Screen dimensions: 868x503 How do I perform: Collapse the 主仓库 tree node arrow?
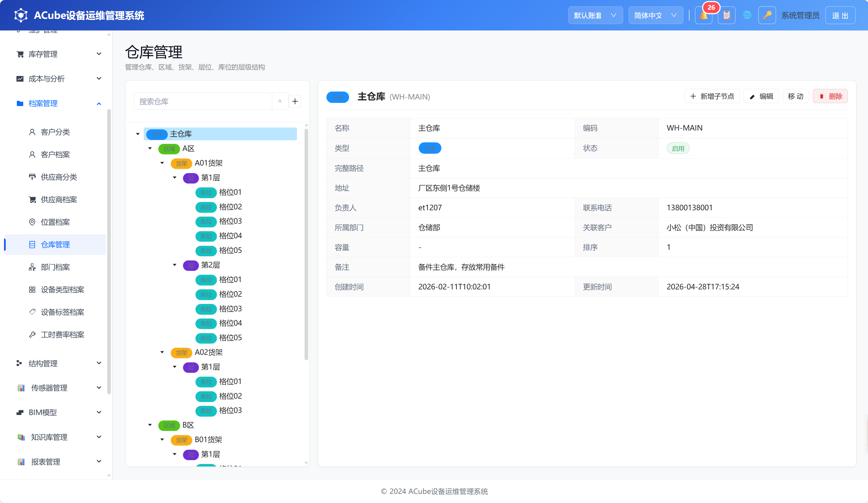[x=138, y=134]
